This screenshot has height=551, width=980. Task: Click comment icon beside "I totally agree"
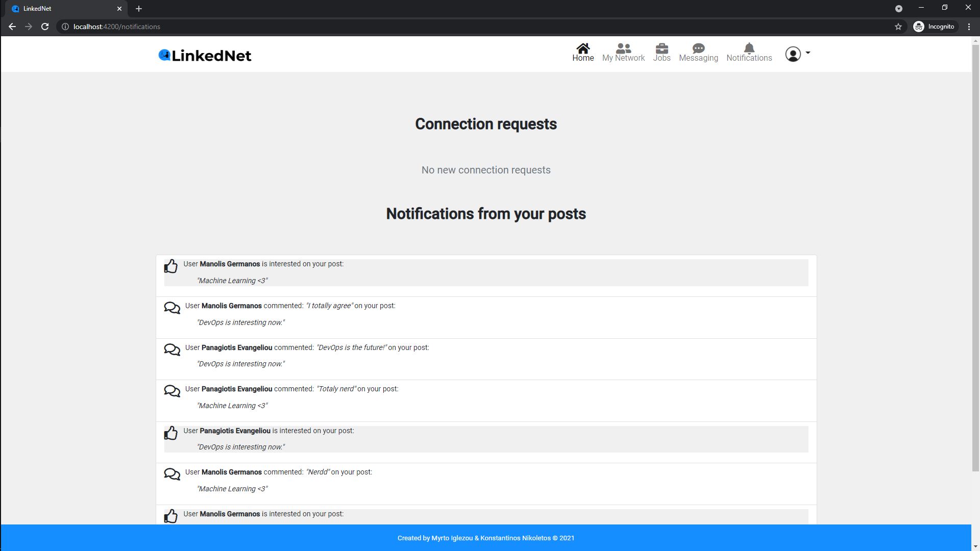[172, 308]
